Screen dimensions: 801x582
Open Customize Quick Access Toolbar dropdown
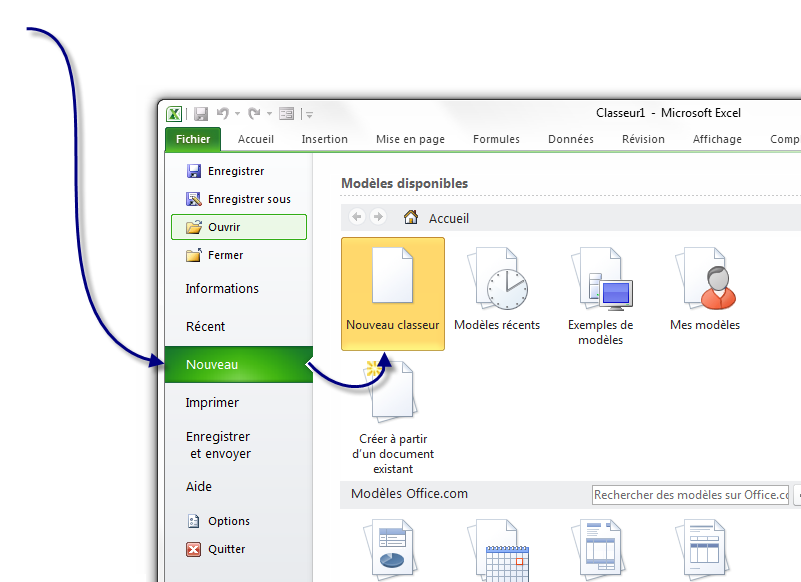coord(310,115)
